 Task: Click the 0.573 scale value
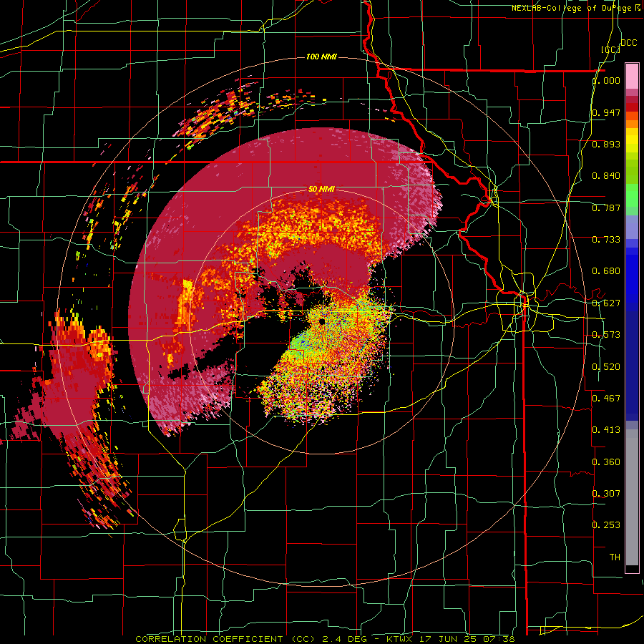click(x=606, y=335)
